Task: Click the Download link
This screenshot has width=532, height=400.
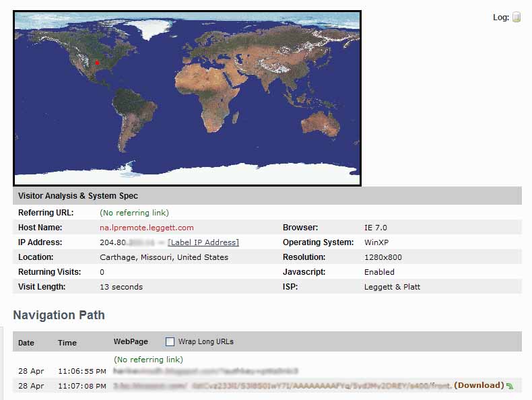Action: point(479,385)
